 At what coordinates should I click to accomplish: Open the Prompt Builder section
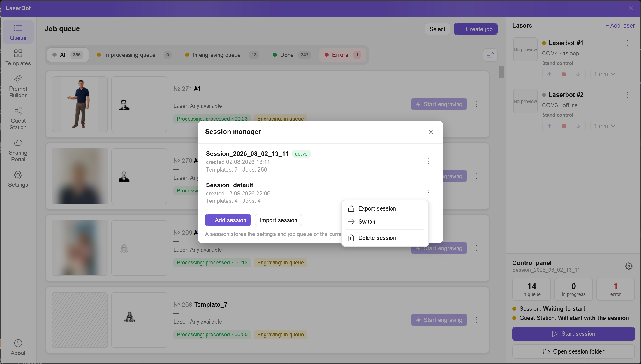click(18, 86)
